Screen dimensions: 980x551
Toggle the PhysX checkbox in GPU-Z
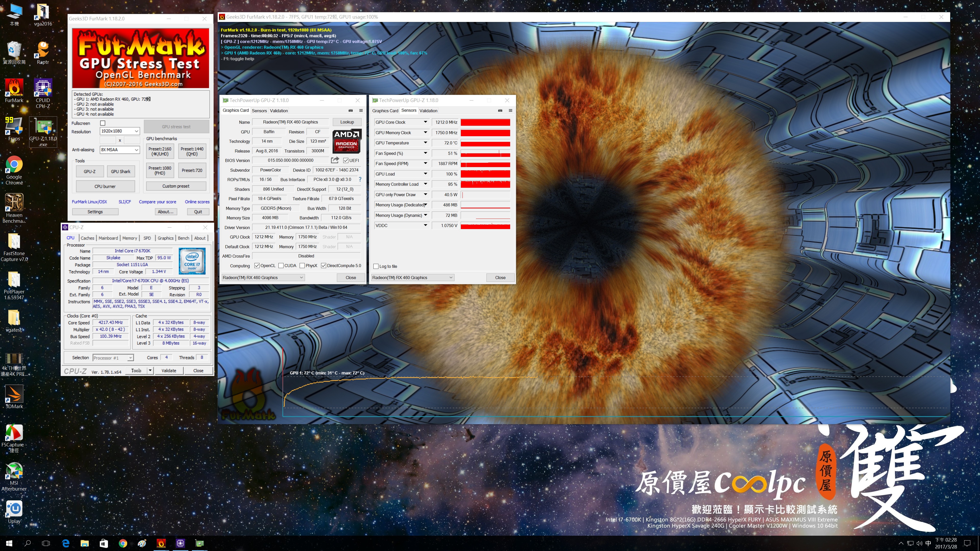tap(302, 265)
